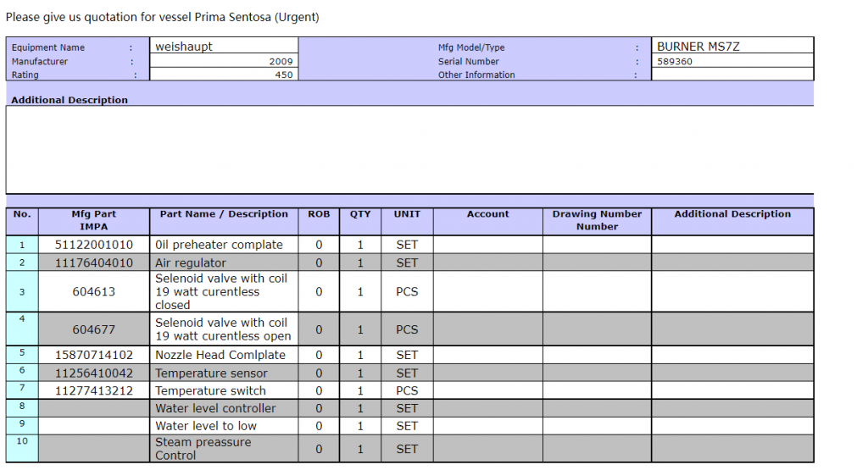
Task: Focus the empty Other Information field
Action: (732, 75)
